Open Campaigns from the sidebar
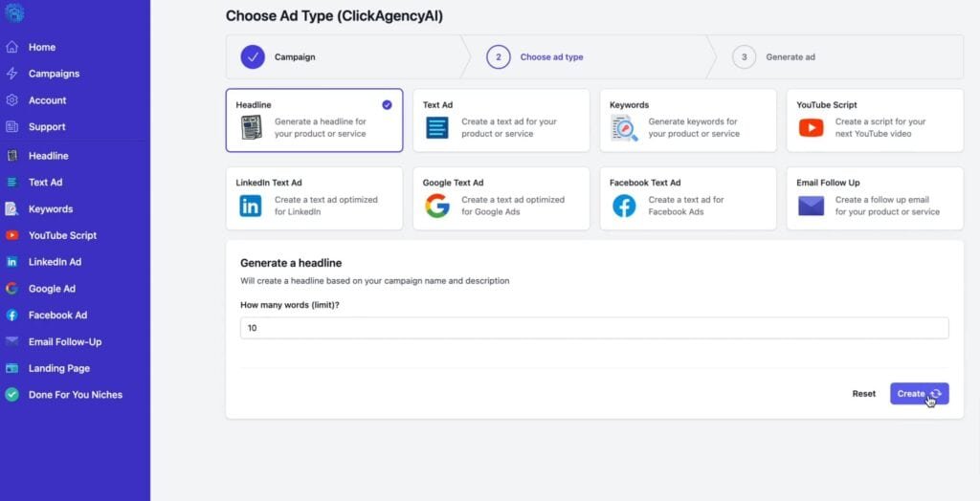 click(x=54, y=74)
